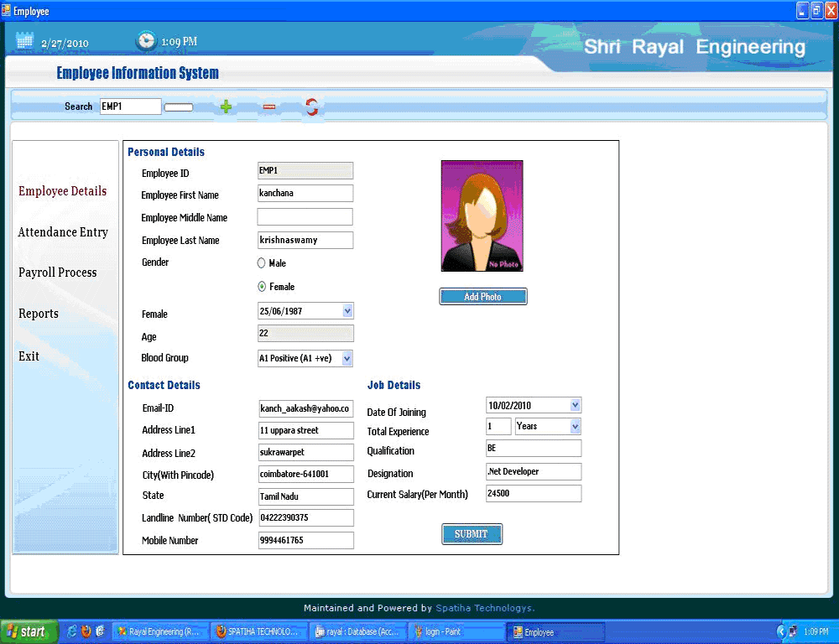Click the blank search button beside EMP1
The width and height of the screenshot is (839, 644).
[178, 107]
